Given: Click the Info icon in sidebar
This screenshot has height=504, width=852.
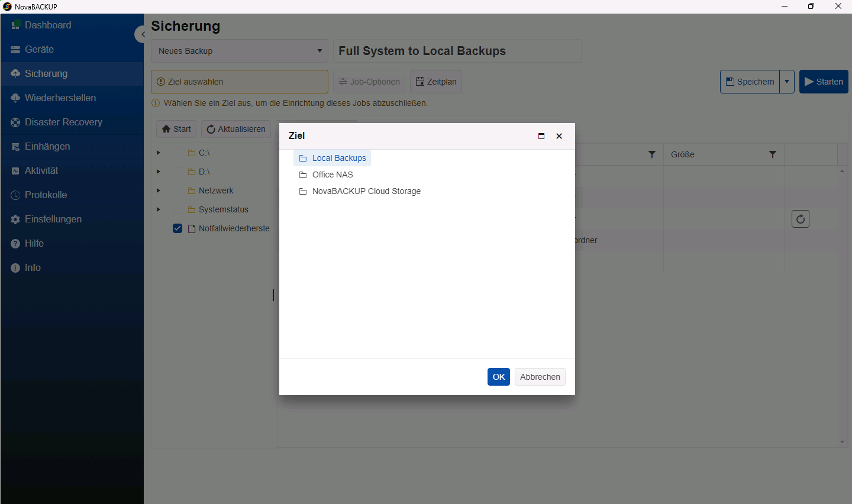Looking at the screenshot, I should click(x=15, y=268).
